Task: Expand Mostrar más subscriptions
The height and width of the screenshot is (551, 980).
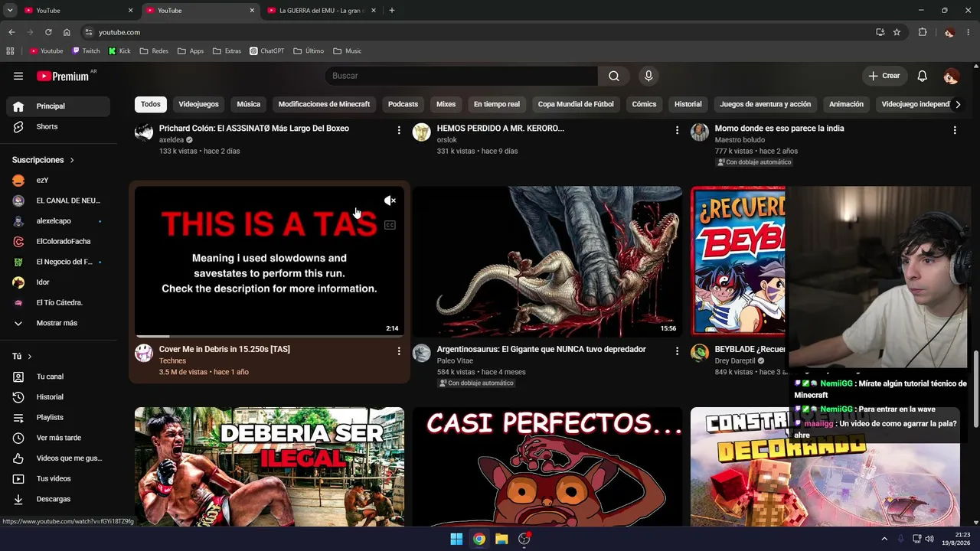Action: (58, 323)
